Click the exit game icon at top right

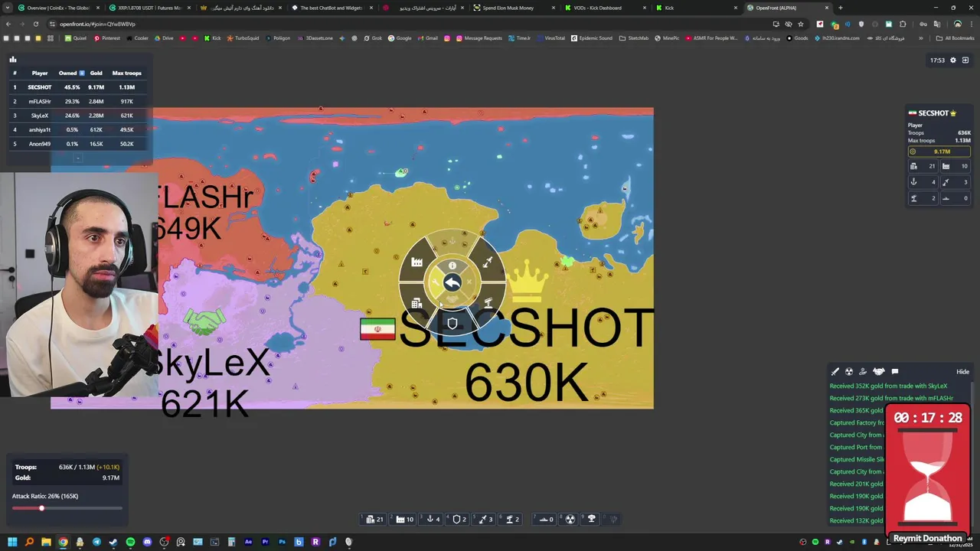coord(965,60)
